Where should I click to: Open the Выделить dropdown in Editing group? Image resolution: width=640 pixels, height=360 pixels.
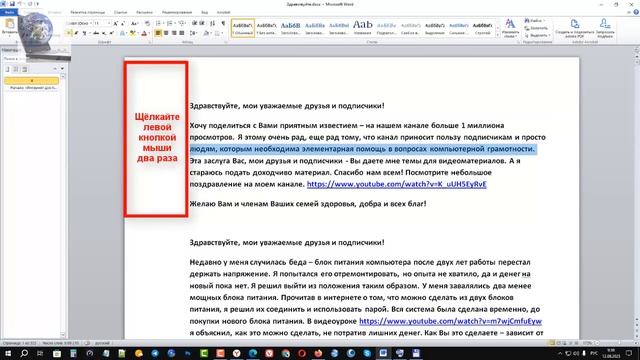tap(537, 36)
